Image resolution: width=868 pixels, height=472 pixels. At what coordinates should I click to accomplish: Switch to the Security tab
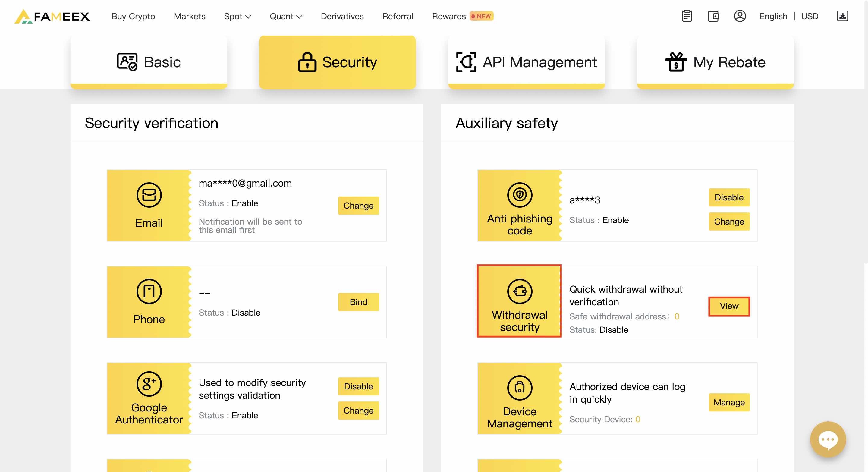(x=337, y=62)
